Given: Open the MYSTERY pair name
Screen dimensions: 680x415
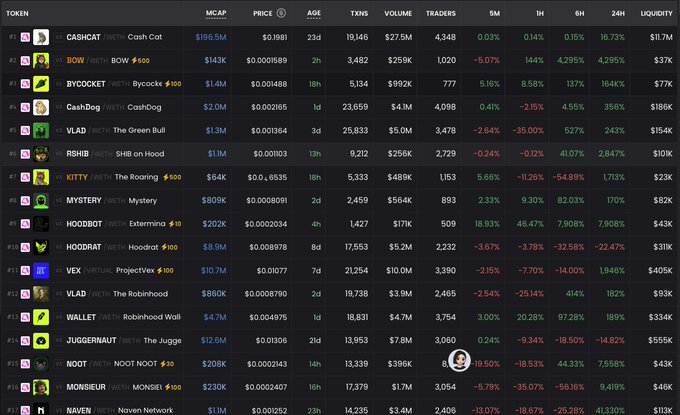Looking at the screenshot, I should pyautogui.click(x=111, y=200).
